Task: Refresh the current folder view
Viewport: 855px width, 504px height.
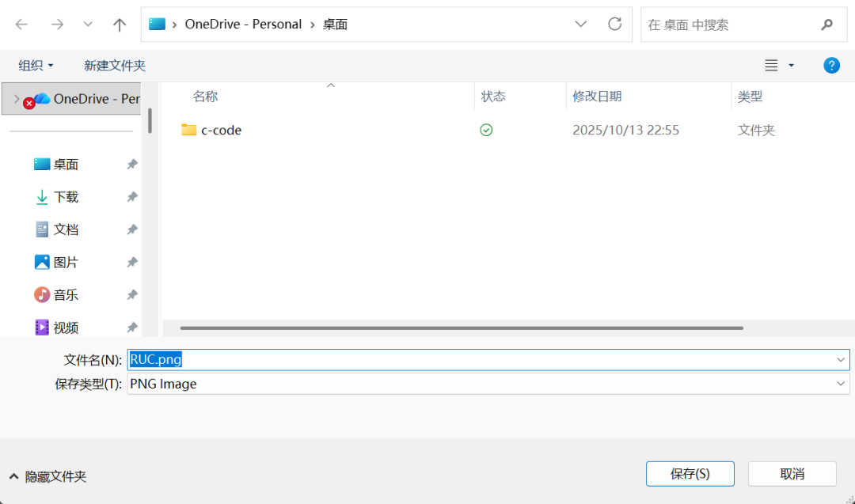Action: coord(614,25)
